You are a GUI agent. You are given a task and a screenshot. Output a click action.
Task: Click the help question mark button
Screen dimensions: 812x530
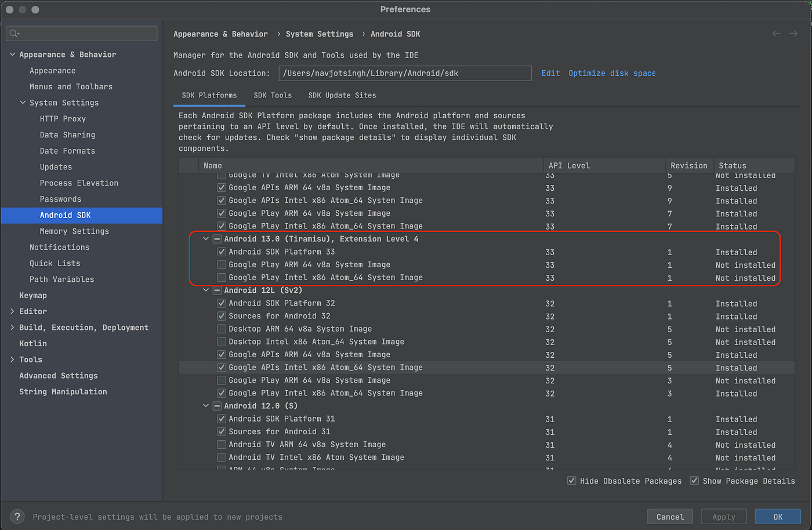[17, 516]
